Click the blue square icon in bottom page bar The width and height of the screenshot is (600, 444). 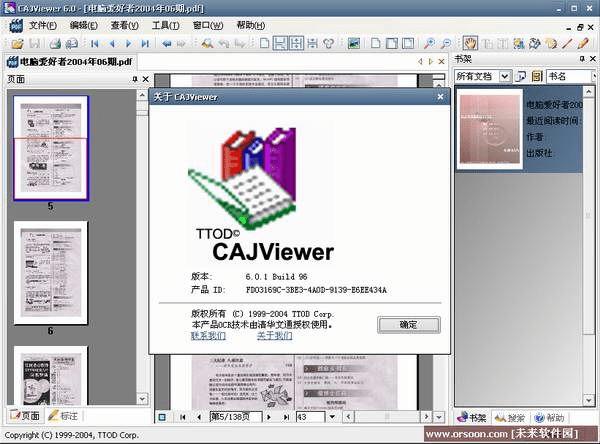pyautogui.click(x=162, y=417)
